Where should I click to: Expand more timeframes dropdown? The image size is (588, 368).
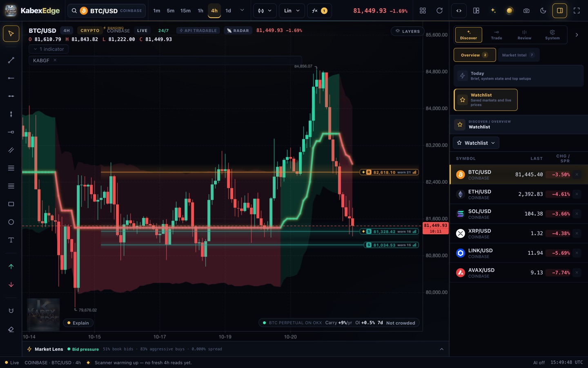coord(242,11)
